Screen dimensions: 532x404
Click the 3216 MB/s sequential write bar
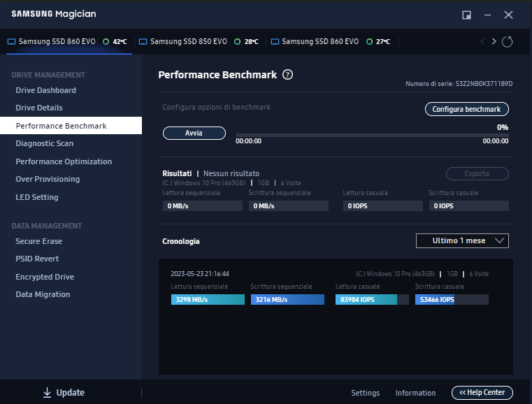[x=287, y=300]
